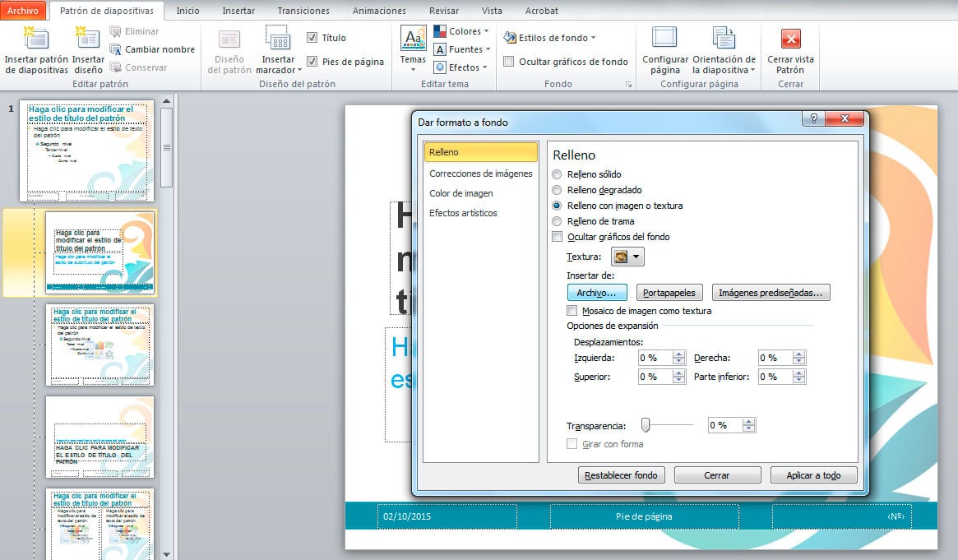Image resolution: width=958 pixels, height=560 pixels.
Task: Close the Dar formato a fondo dialog
Action: click(x=845, y=118)
